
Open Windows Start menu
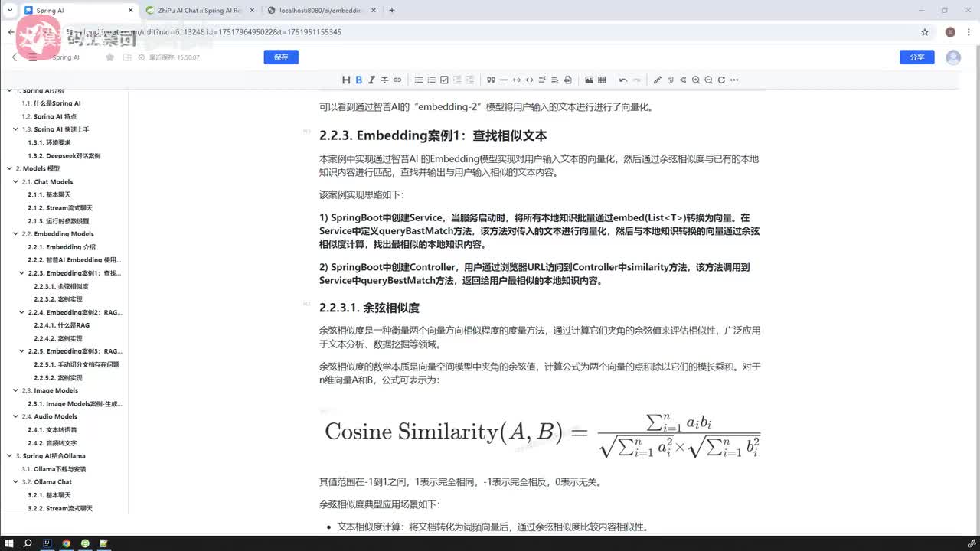click(8, 543)
